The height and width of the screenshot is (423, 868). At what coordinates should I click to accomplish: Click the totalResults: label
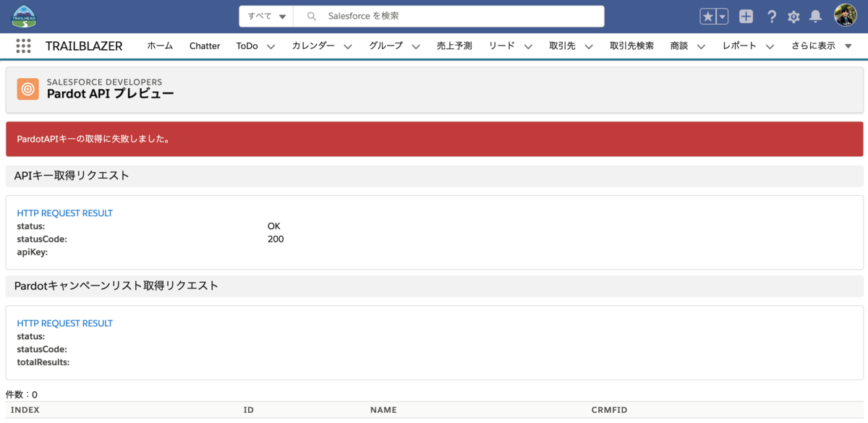click(x=43, y=362)
